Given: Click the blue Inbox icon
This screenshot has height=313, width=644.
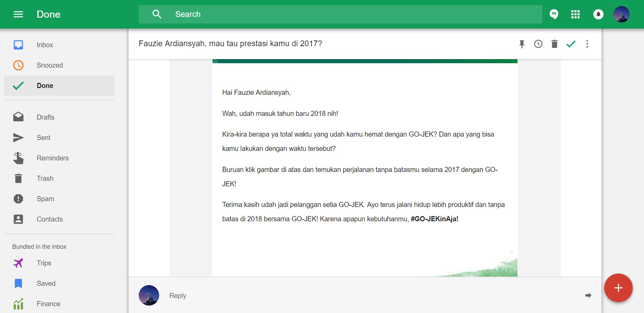Looking at the screenshot, I should pyautogui.click(x=18, y=45).
